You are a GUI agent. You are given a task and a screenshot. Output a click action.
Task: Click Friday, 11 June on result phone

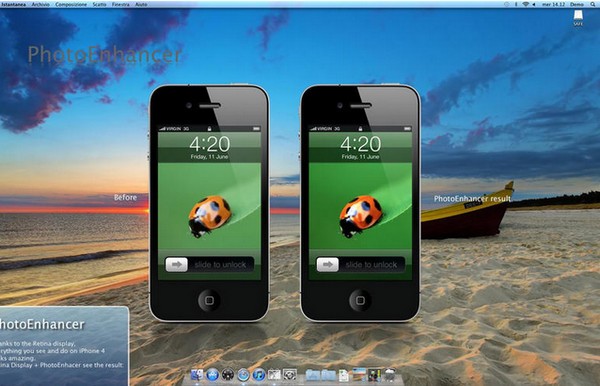click(x=360, y=157)
